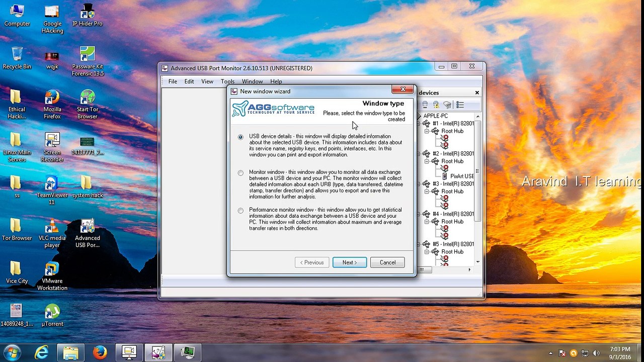The width and height of the screenshot is (644, 362).
Task: Click the Google HAcking folder icon
Action: pos(52,19)
